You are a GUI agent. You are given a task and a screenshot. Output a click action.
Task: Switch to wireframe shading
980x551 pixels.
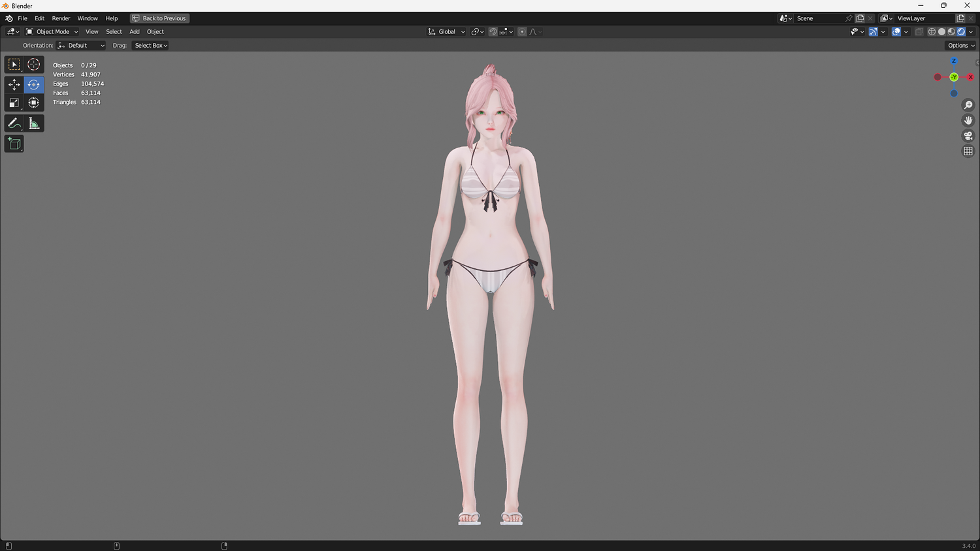(x=932, y=31)
